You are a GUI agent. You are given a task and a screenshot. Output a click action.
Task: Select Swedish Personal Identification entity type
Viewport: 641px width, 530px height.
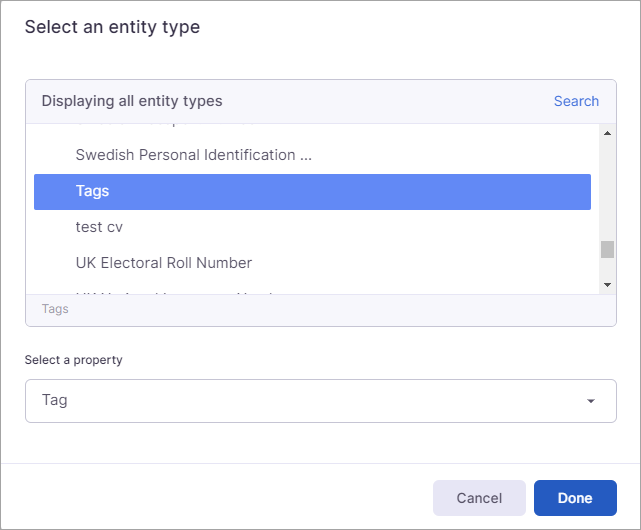(x=193, y=155)
